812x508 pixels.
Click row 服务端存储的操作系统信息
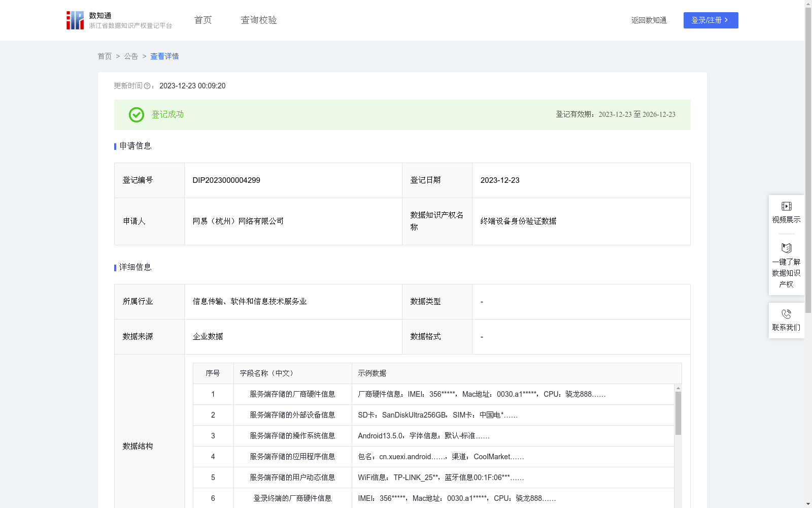433,436
